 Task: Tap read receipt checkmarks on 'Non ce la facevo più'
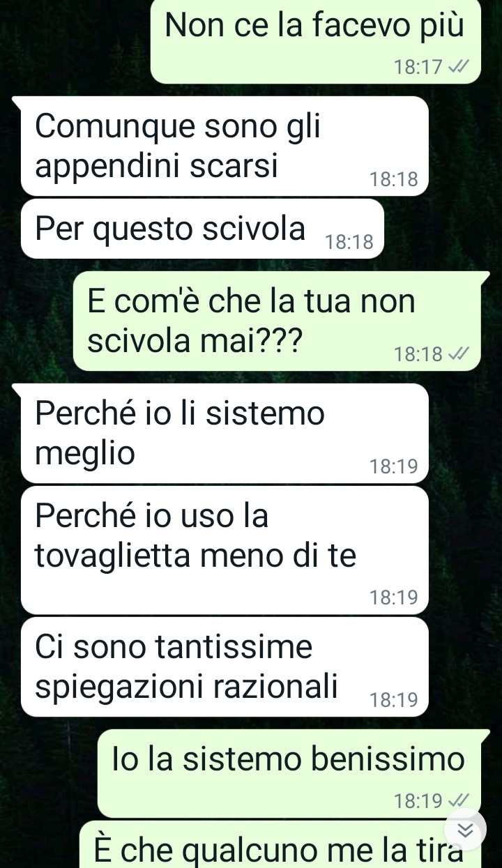459,68
